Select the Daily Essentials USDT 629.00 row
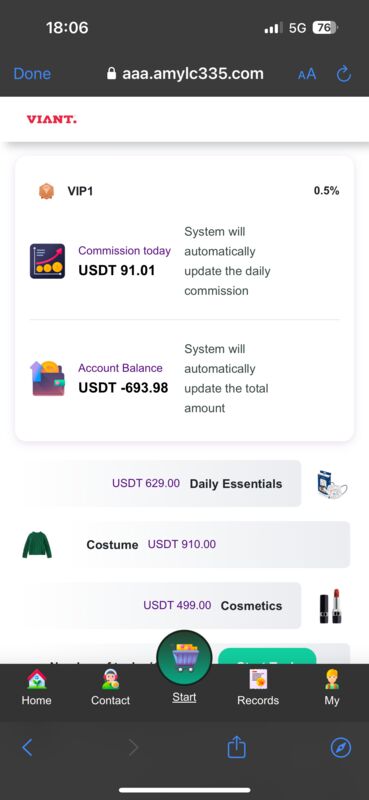 pyautogui.click(x=162, y=484)
